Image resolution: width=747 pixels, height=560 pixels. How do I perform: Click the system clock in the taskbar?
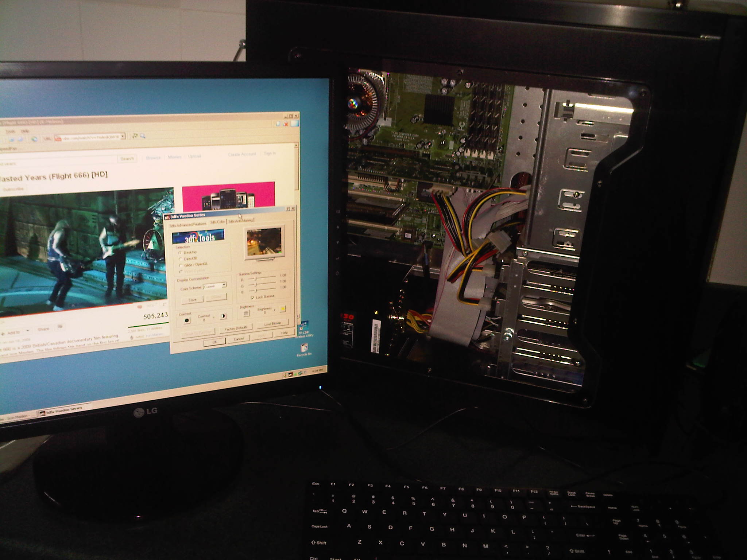tap(317, 370)
